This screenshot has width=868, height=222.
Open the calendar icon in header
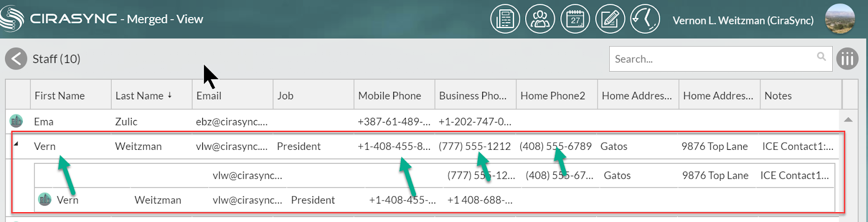(575, 19)
